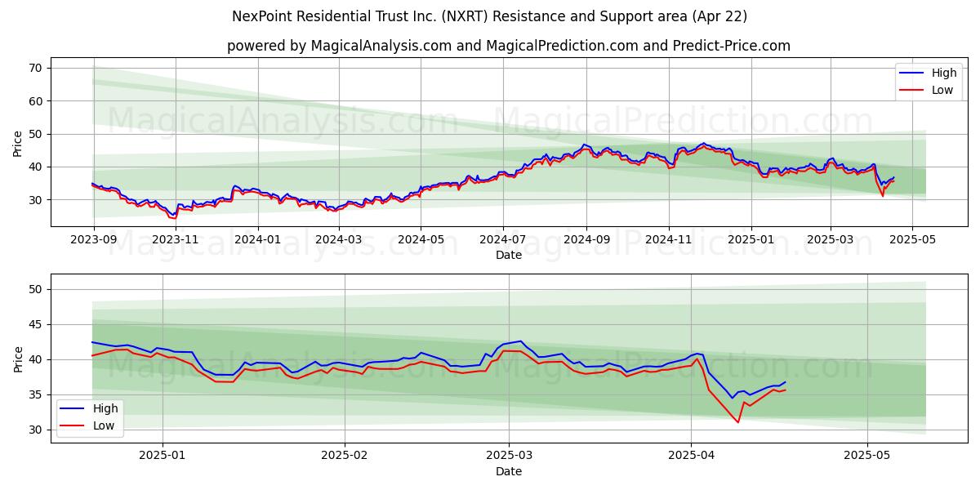Click the '2023-11' tick label

coord(176,240)
